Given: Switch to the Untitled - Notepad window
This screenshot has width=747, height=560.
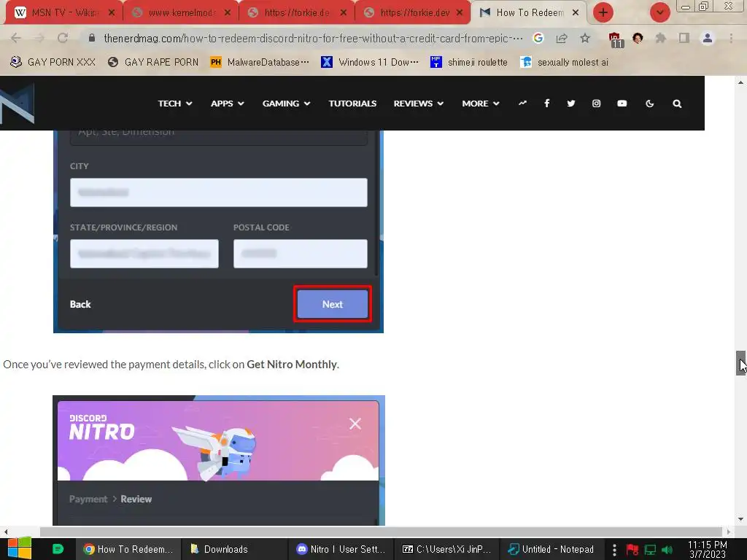Looking at the screenshot, I should click(551, 549).
